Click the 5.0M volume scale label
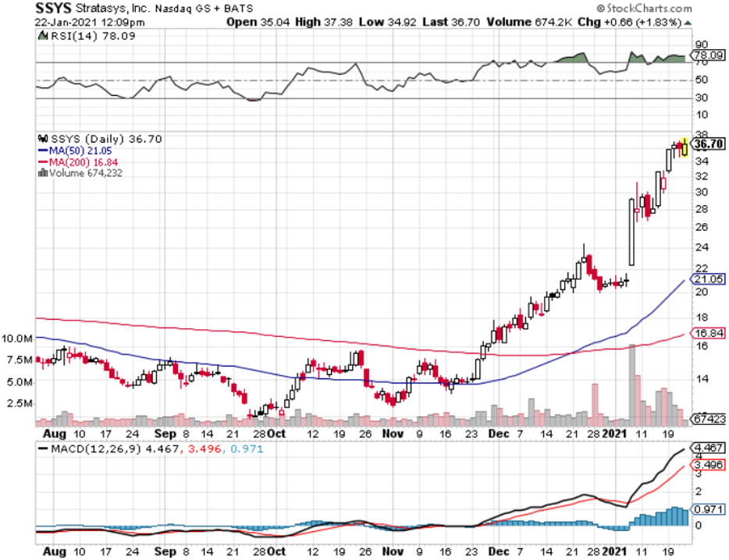 click(x=20, y=382)
